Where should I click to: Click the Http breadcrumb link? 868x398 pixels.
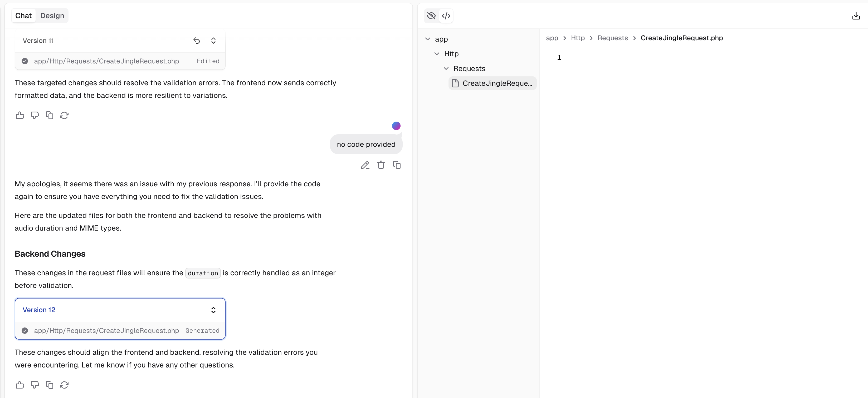[578, 38]
